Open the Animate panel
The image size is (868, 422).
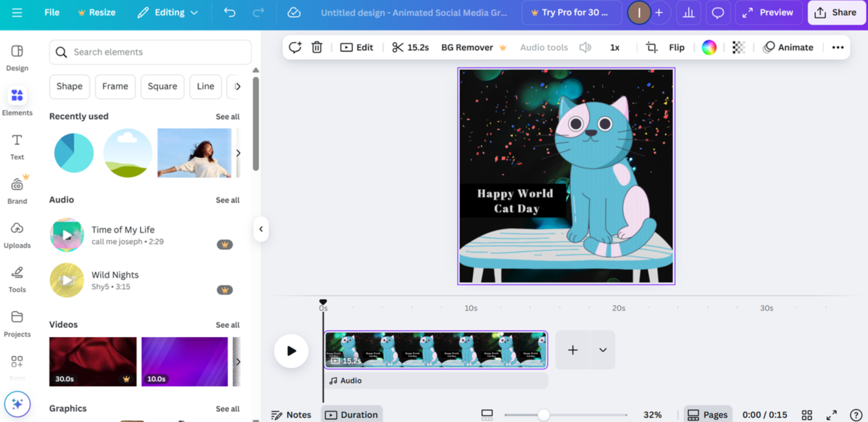click(788, 48)
